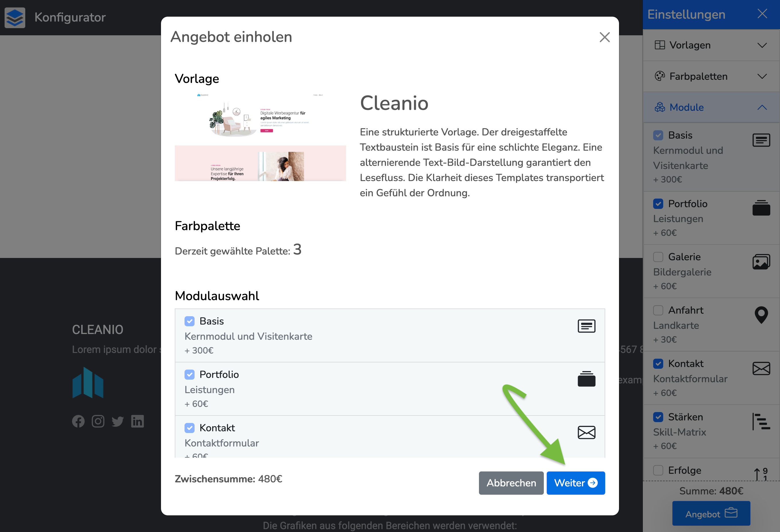Enable the Anfahrt module checkbox
Image resolution: width=780 pixels, height=532 pixels.
[x=658, y=310]
